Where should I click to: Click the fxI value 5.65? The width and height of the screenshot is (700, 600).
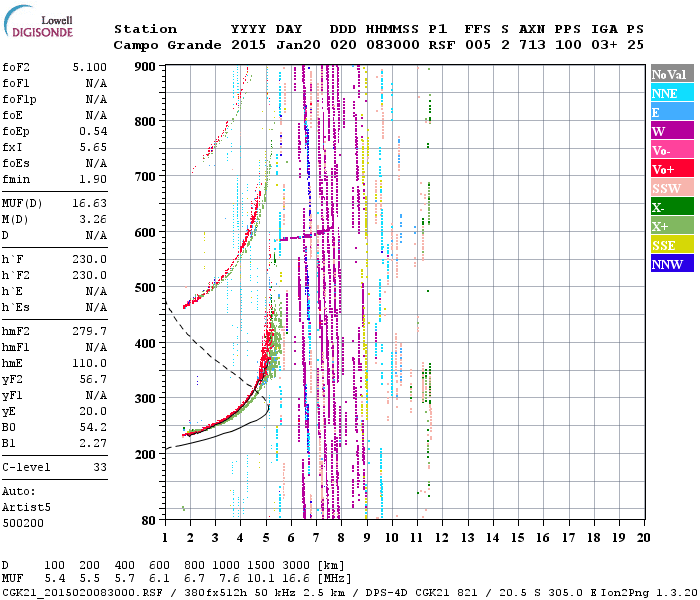click(x=93, y=147)
